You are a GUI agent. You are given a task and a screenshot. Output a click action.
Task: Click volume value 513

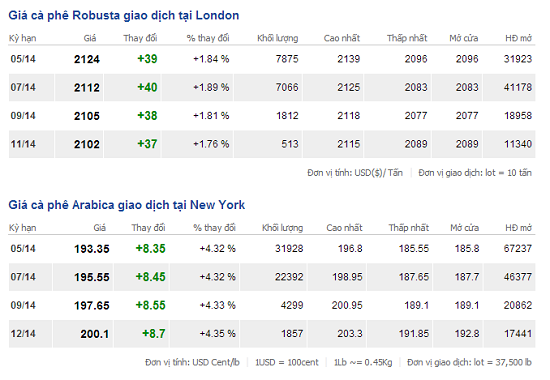pyautogui.click(x=290, y=144)
